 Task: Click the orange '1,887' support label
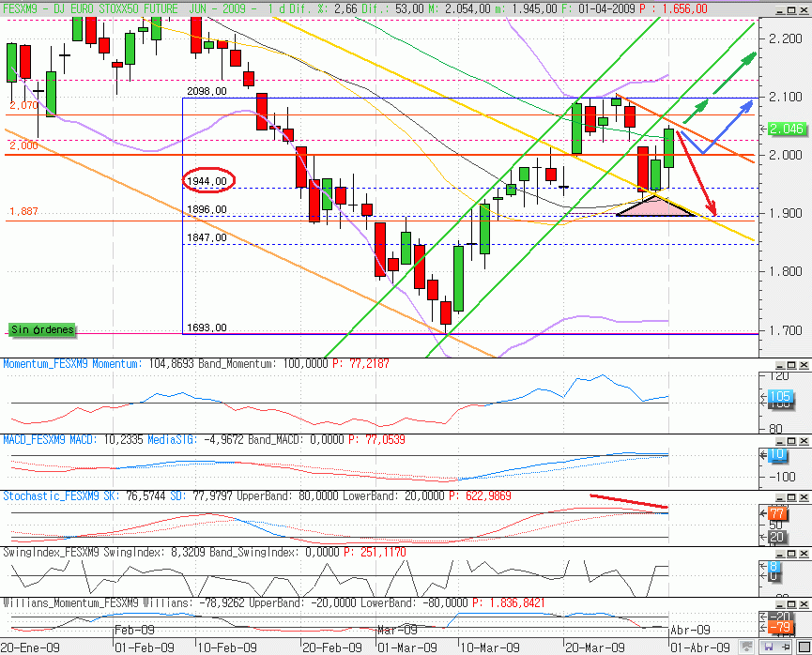tap(23, 211)
